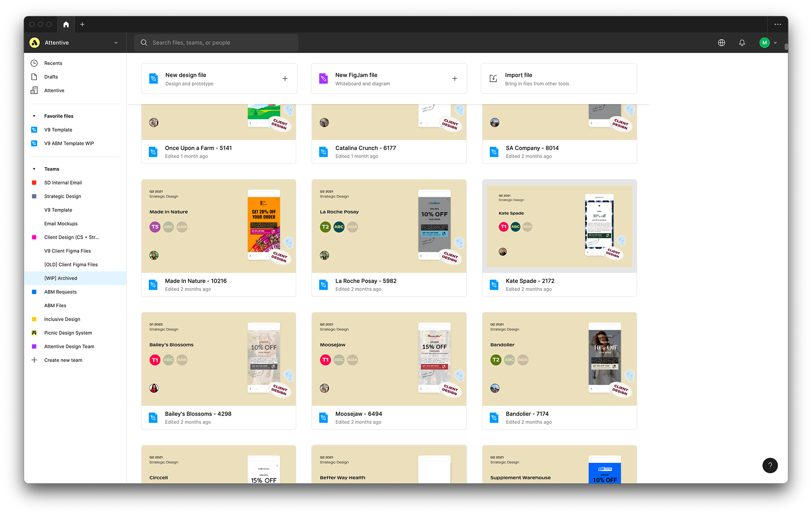Click Create new team
Viewport: 812px width, 515px height.
tap(63, 360)
